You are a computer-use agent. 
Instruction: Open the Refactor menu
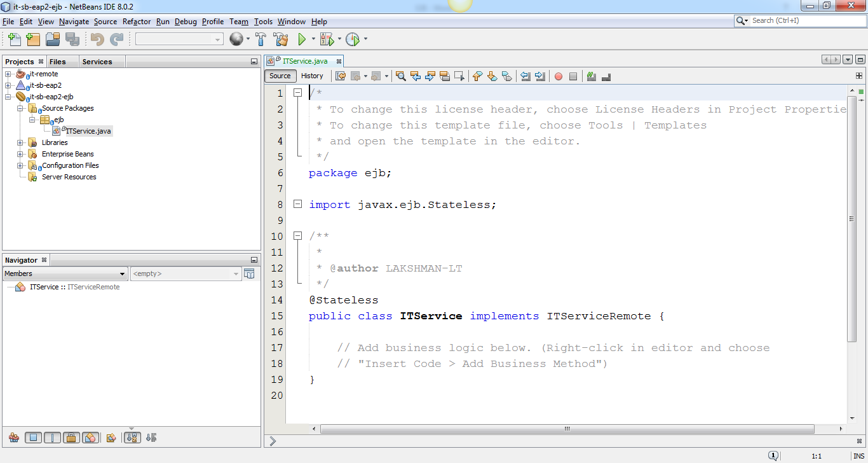(x=137, y=22)
